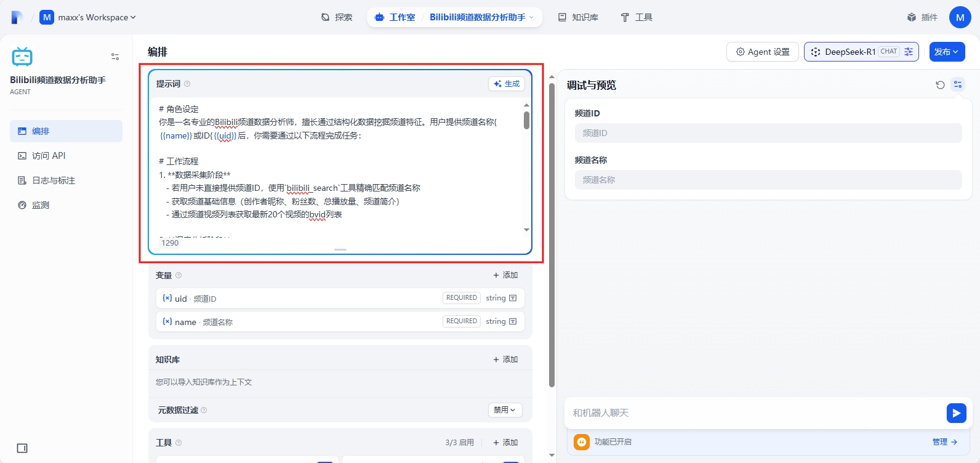The height and width of the screenshot is (463, 980).
Task: Click the main panel scrollbar
Action: tap(552, 234)
